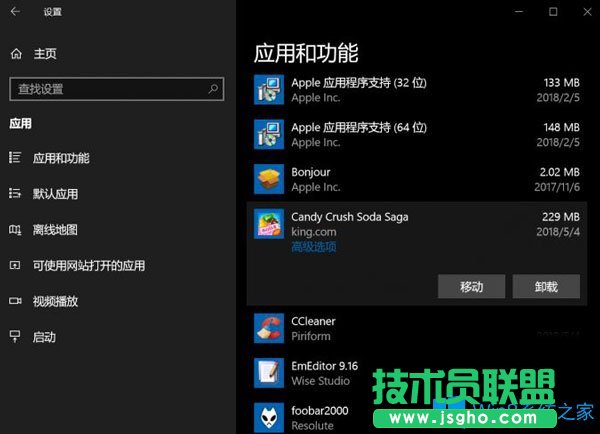Click the 148 MB size value
This screenshot has width=600, height=434.
point(562,127)
